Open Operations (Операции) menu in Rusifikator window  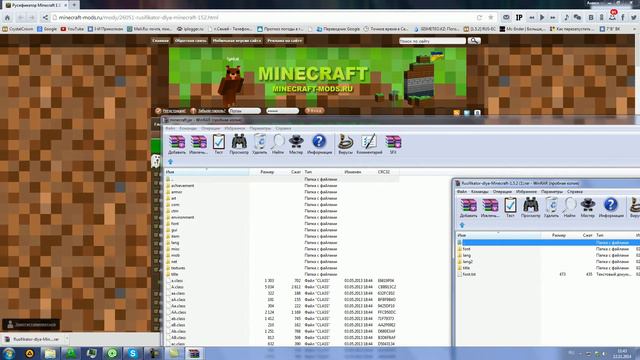click(502, 191)
